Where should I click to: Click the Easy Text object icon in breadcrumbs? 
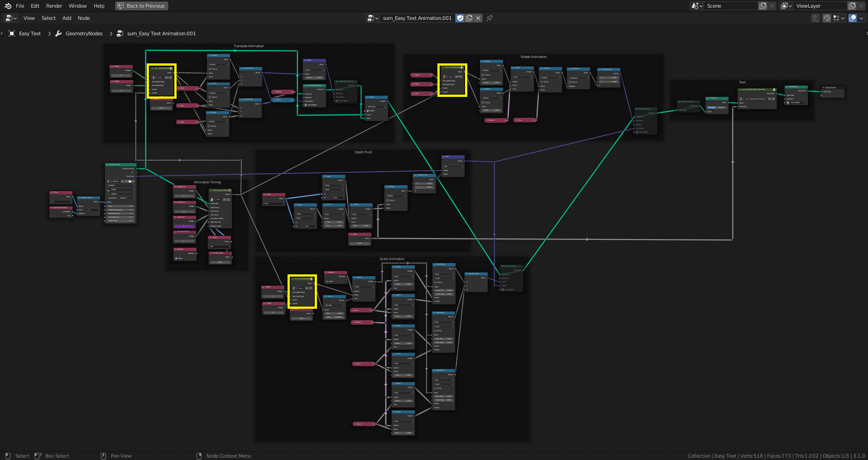pyautogui.click(x=12, y=34)
